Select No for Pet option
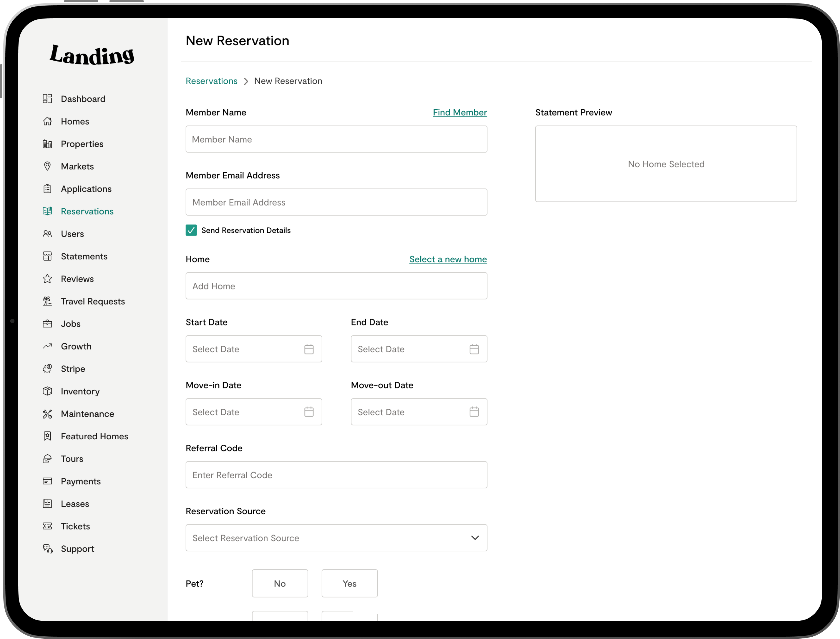 (x=280, y=583)
